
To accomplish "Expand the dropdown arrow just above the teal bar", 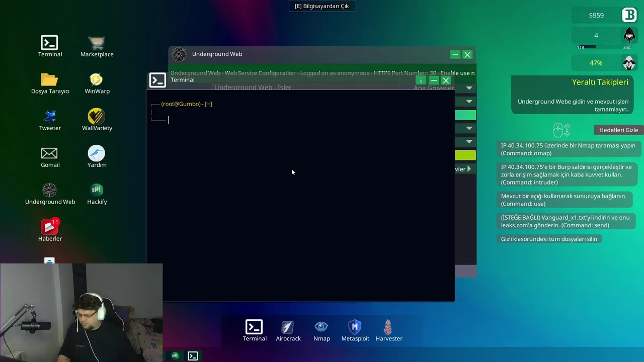I will [x=469, y=102].
